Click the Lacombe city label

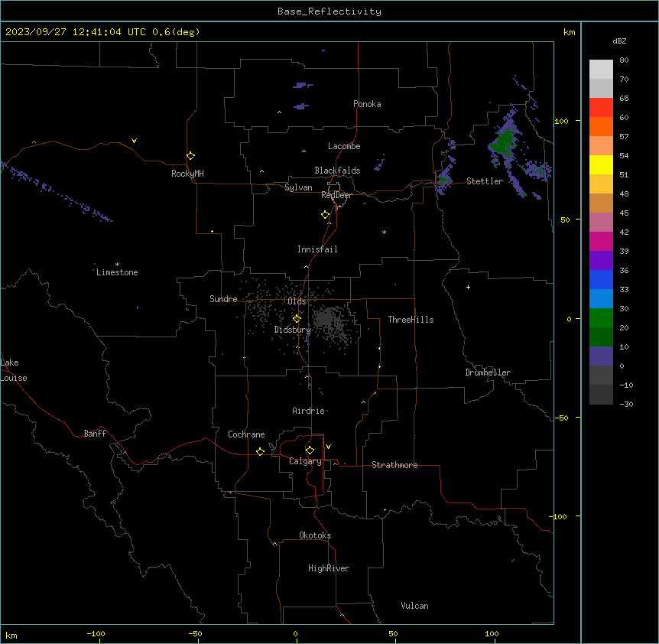point(344,146)
